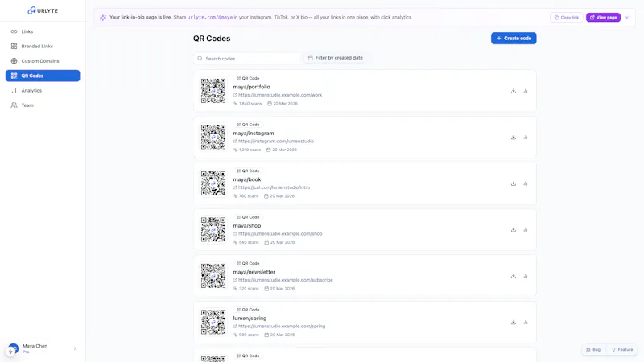Click QR Code tag on maya/portfolio

tap(248, 78)
